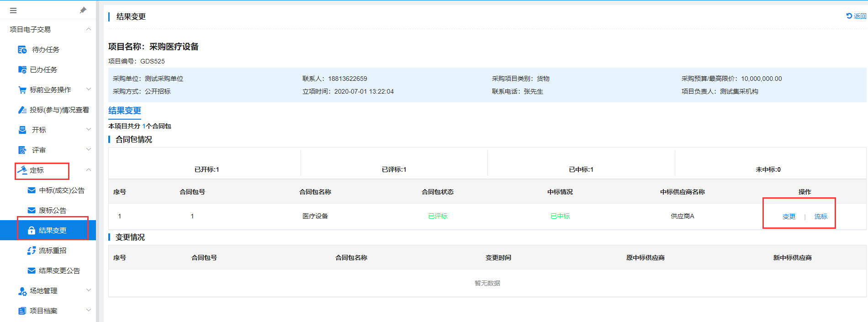Click the 流标 link in 操作 column
The width and height of the screenshot is (868, 322).
[x=820, y=216]
